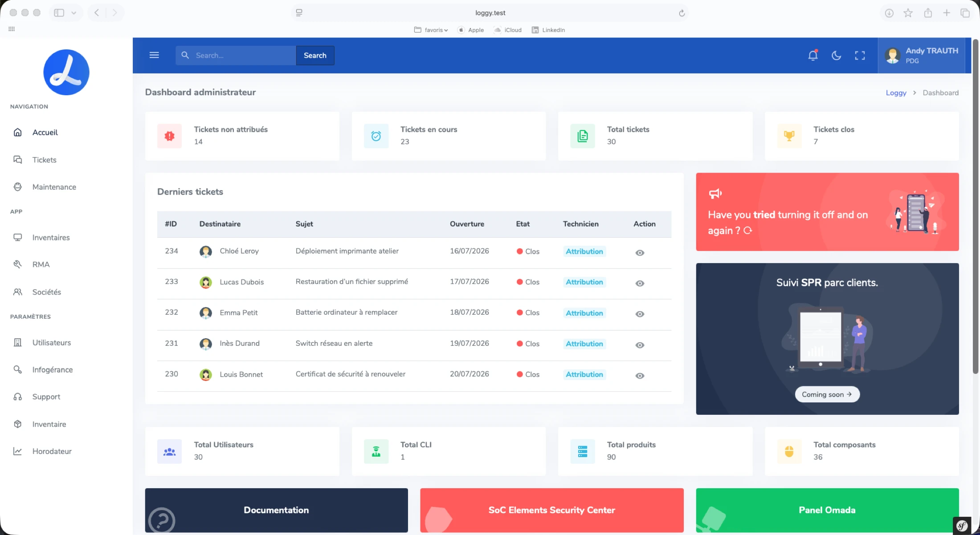980x535 pixels.
Task: View ticket 232 with eye icon
Action: [640, 314]
